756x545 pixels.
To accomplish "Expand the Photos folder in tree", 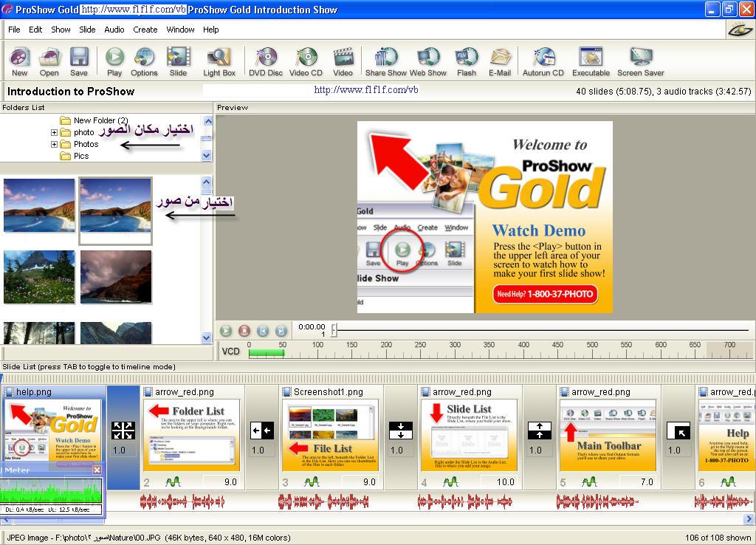I will point(55,145).
